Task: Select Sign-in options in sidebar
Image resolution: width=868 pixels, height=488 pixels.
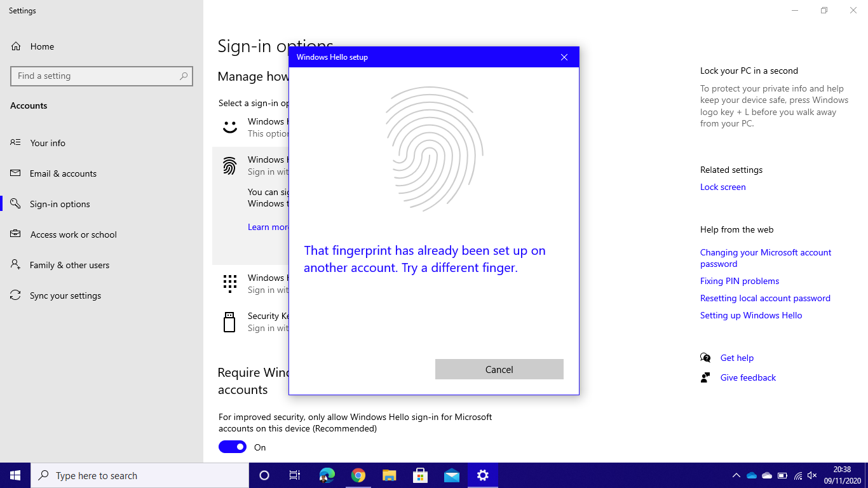Action: click(60, 204)
